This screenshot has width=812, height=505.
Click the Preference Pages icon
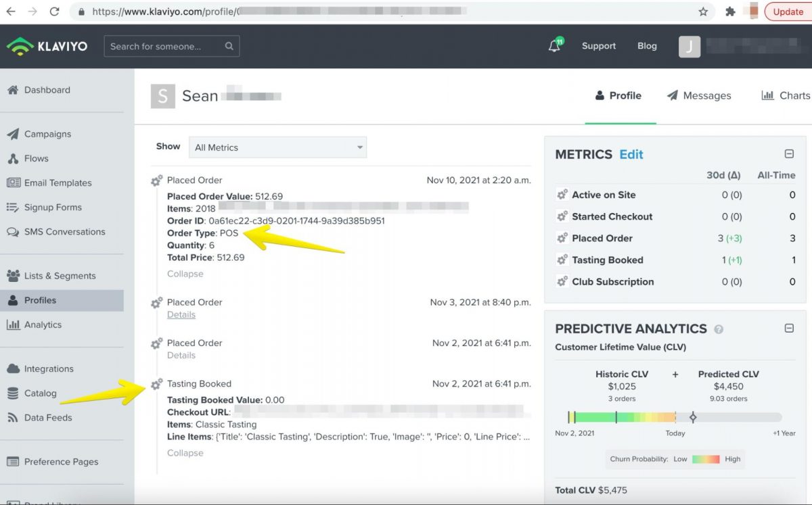[13, 462]
